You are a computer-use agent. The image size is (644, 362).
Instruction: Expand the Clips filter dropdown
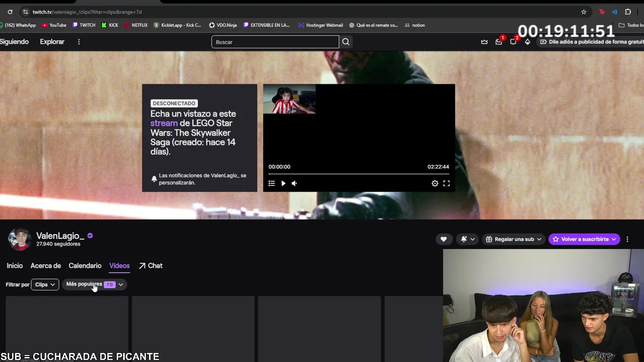tap(45, 285)
